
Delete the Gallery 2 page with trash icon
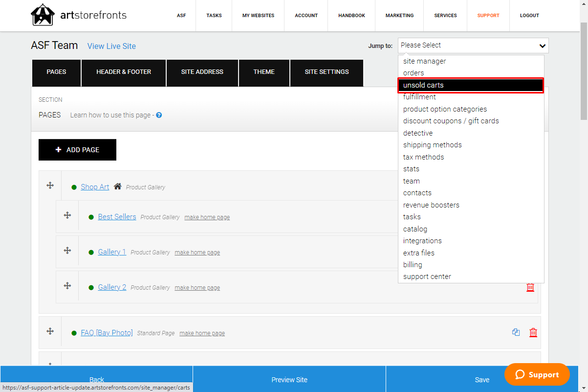point(530,287)
